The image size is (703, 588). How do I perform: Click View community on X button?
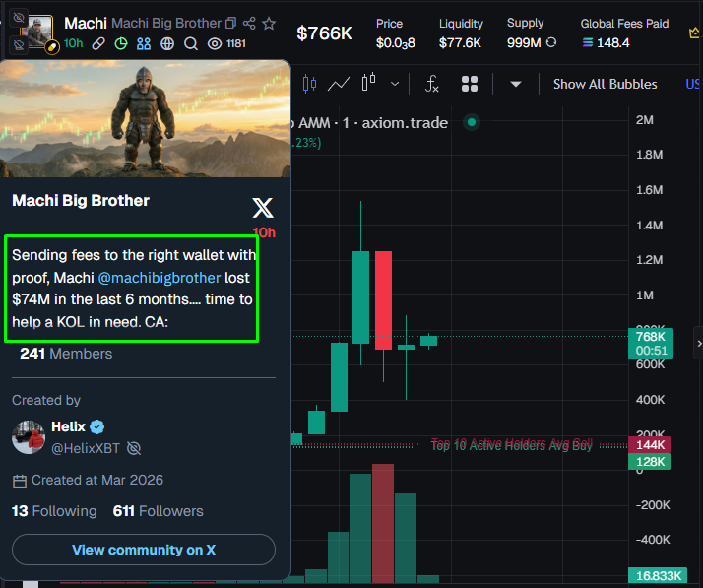(144, 550)
